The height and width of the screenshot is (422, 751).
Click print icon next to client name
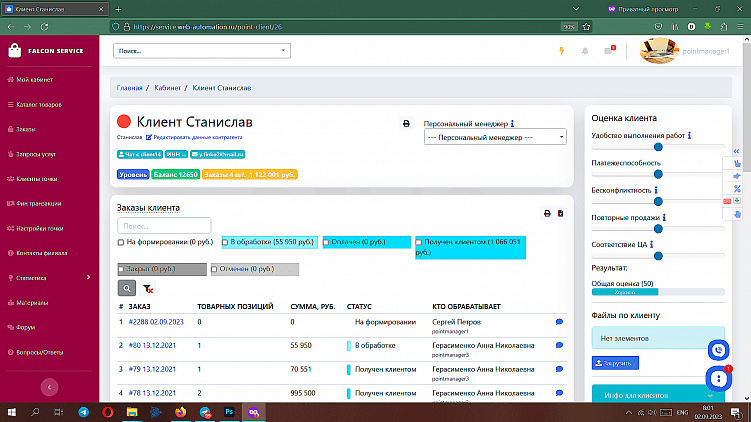pos(406,123)
